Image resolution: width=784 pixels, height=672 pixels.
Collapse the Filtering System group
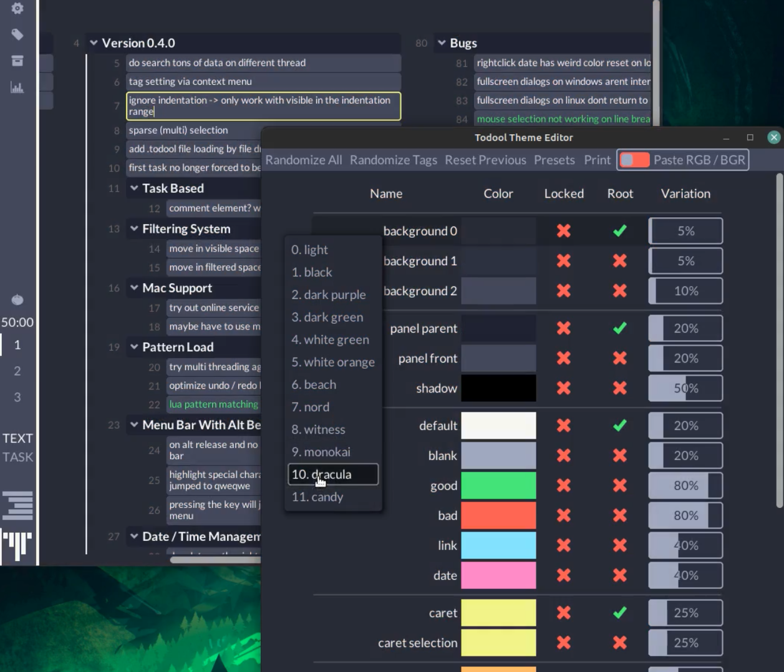click(134, 229)
